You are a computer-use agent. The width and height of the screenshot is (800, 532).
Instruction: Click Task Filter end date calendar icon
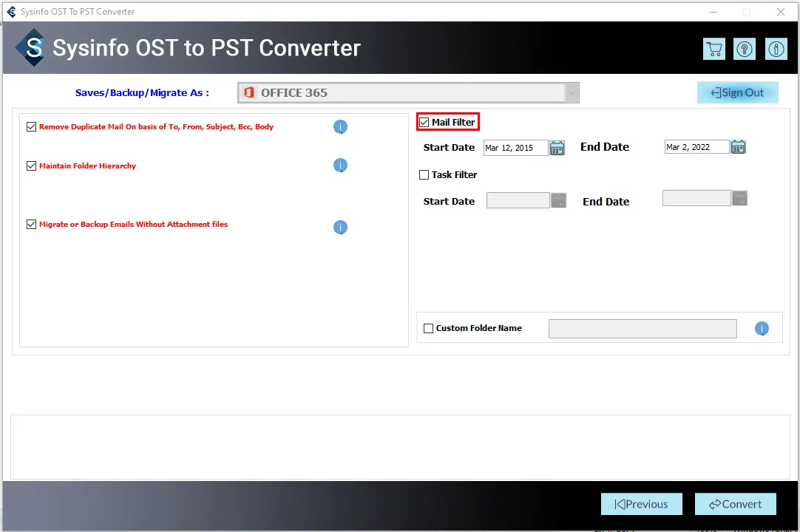pyautogui.click(x=739, y=198)
